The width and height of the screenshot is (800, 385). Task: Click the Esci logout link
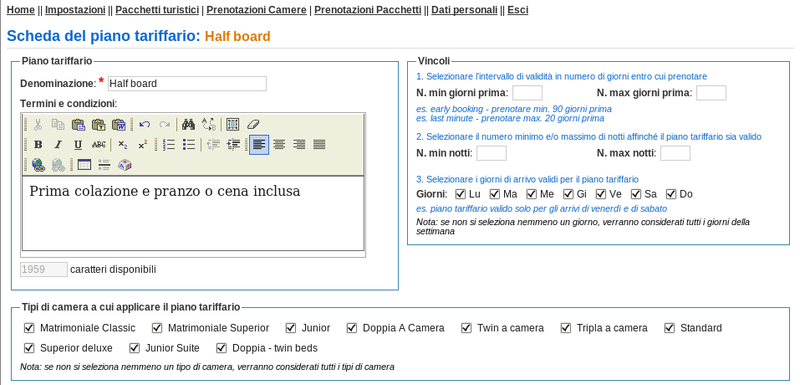click(517, 10)
